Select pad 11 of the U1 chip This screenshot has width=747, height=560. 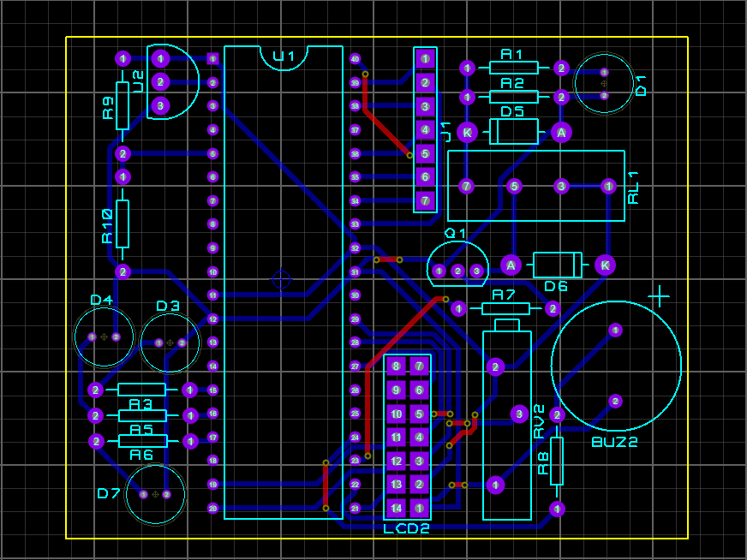213,295
